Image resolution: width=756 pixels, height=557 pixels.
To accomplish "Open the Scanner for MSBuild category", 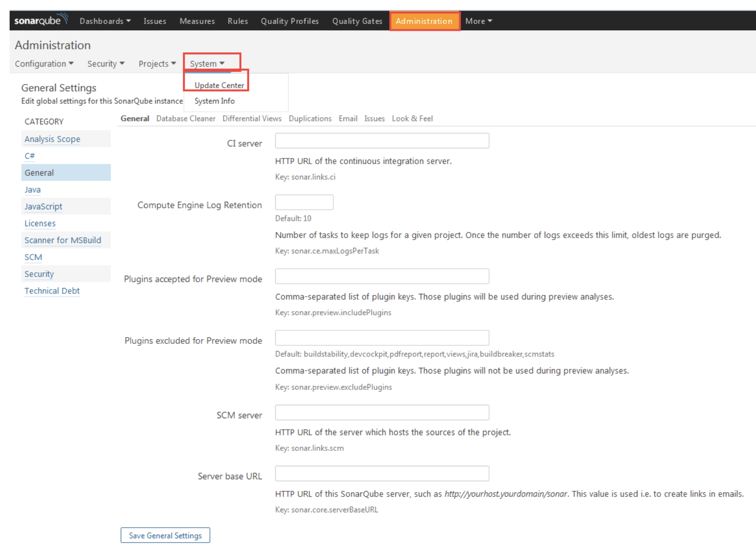I will click(x=62, y=240).
